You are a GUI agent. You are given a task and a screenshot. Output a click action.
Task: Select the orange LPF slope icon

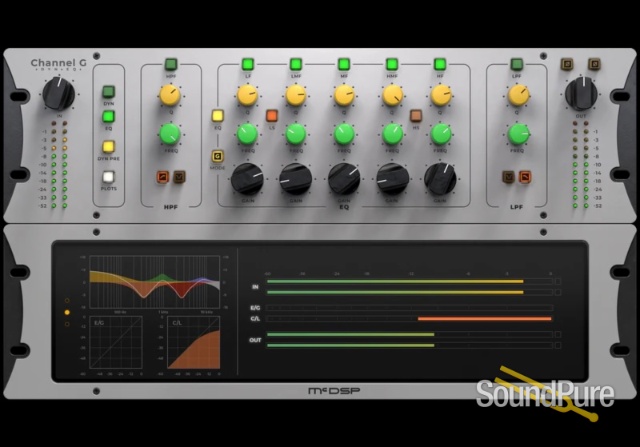(x=508, y=178)
